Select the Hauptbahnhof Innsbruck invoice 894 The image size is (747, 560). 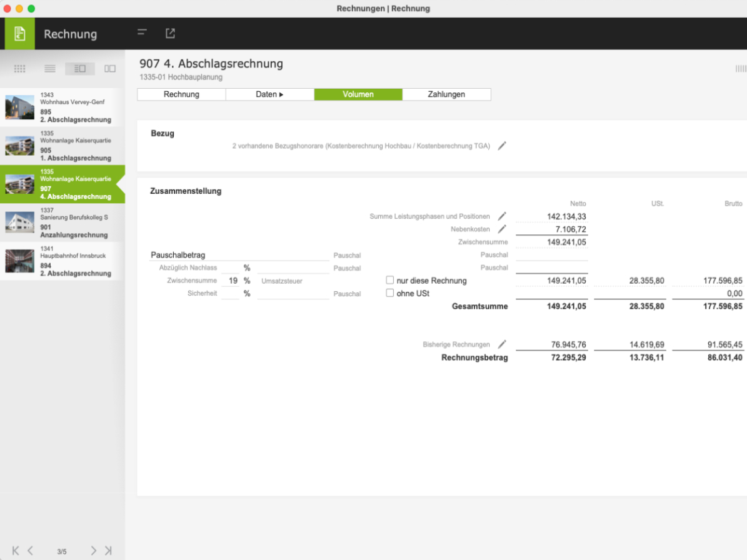pos(63,261)
